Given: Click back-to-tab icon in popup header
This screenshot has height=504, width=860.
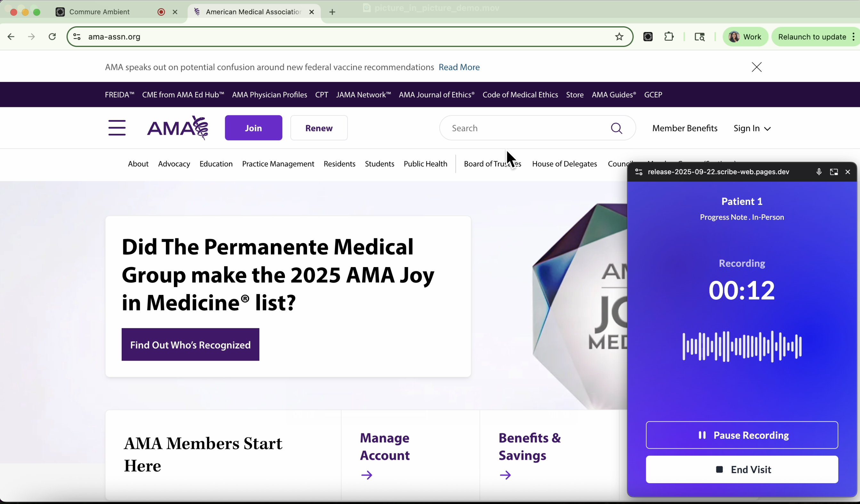Looking at the screenshot, I should 834,172.
